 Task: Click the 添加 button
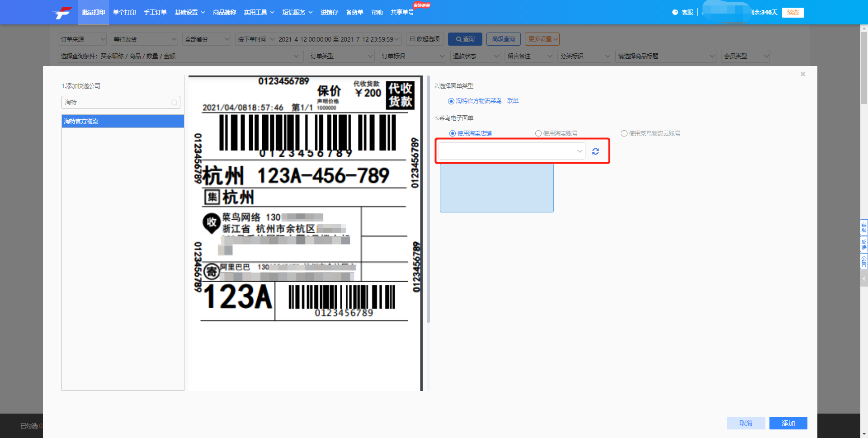788,423
